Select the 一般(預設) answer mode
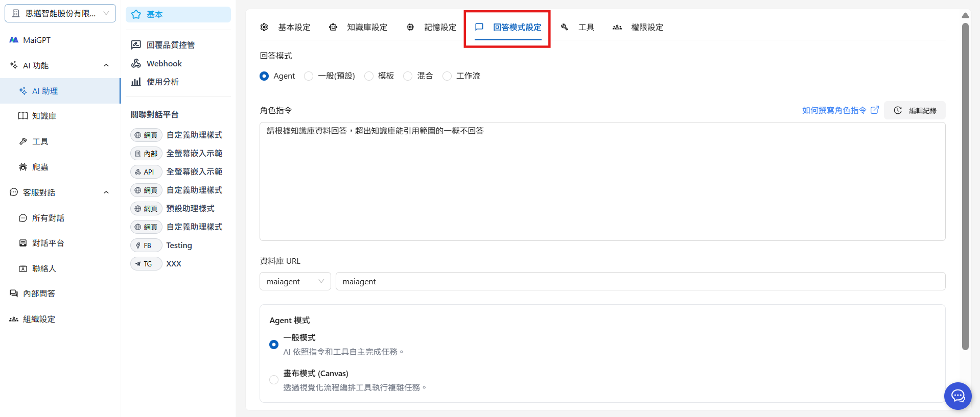 point(309,76)
